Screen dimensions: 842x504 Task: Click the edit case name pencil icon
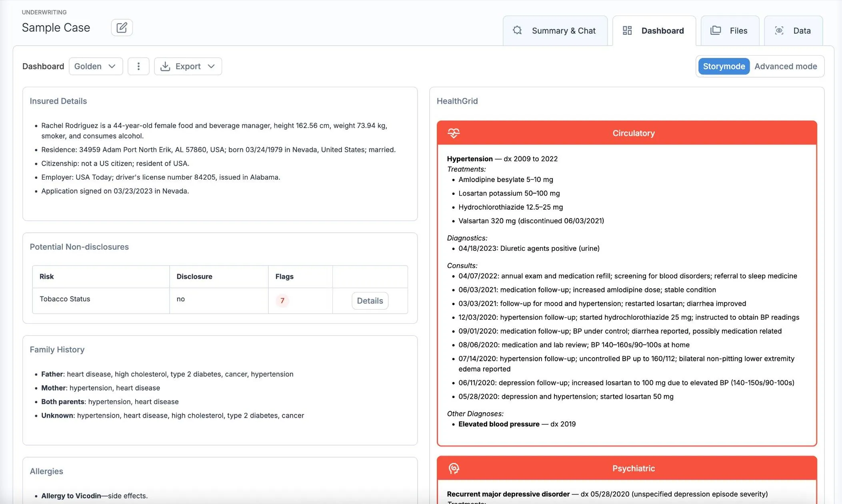click(x=122, y=28)
